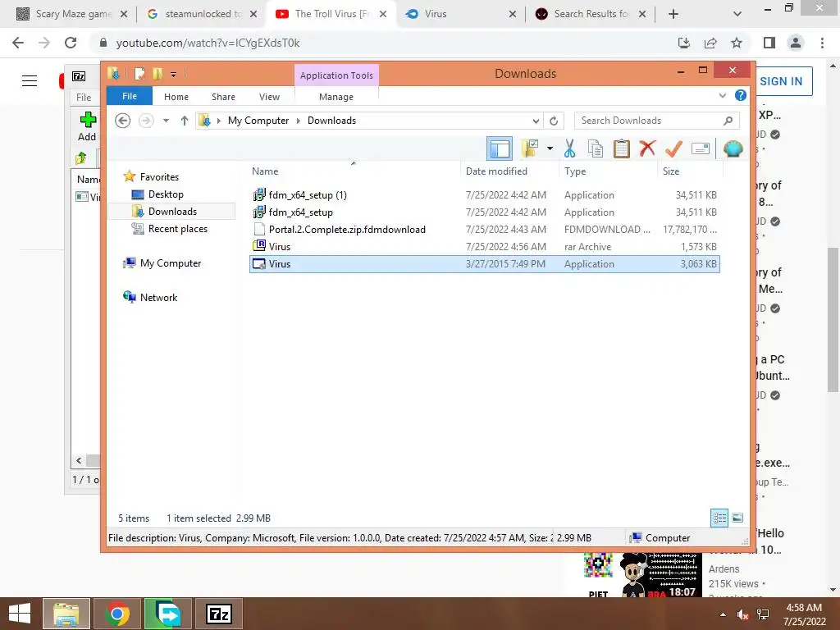
Task: Click the 7-Zip Add button
Action: (87, 126)
